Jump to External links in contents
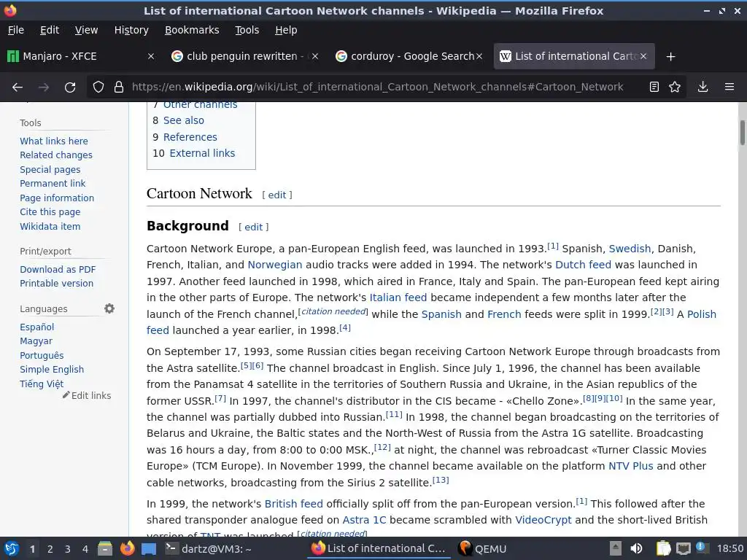The image size is (747, 560). click(x=202, y=153)
